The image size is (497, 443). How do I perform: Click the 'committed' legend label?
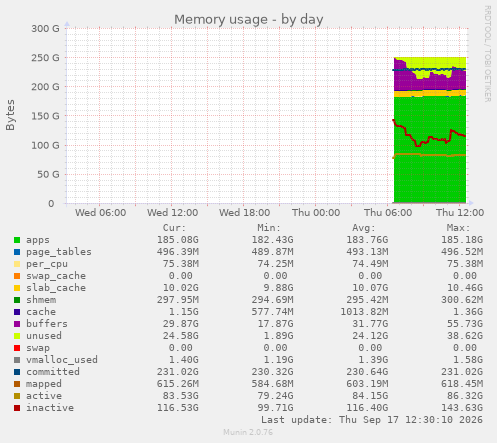(x=53, y=372)
